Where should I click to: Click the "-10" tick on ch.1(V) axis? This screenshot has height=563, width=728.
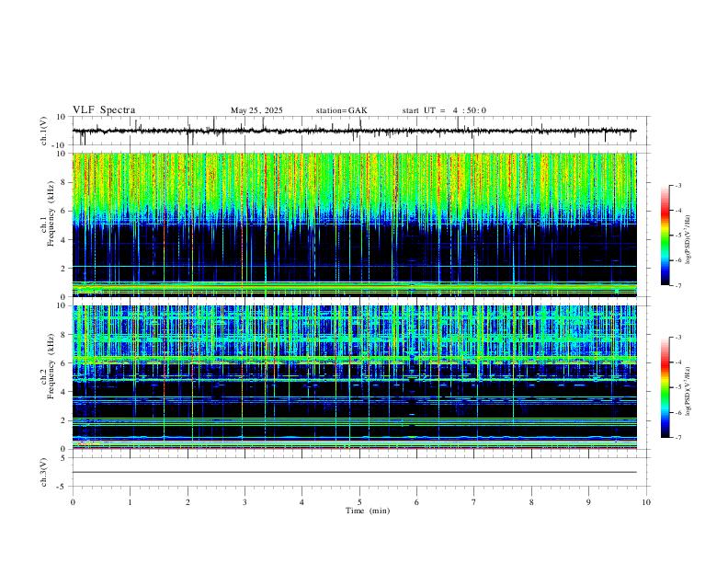(59, 145)
